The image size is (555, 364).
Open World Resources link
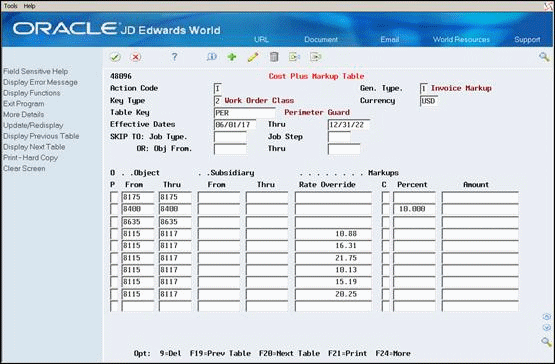461,39
